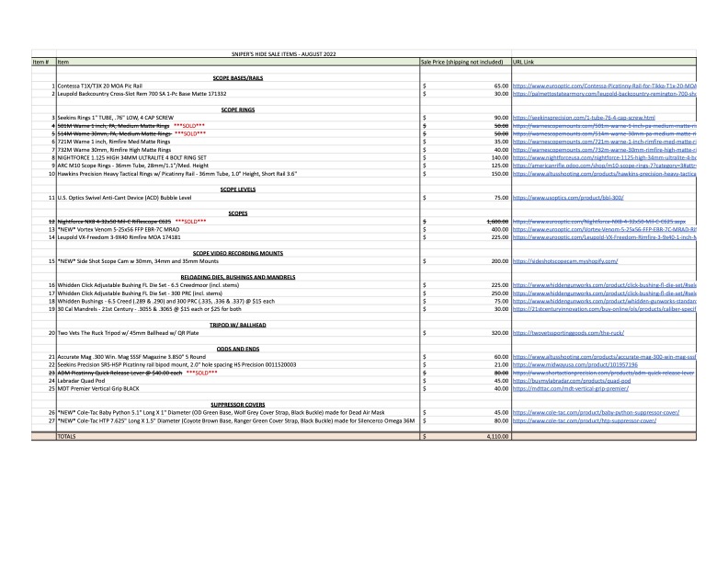
Task: Select the 'Labradar Quad Pod' cell
Action: [x=238, y=381]
